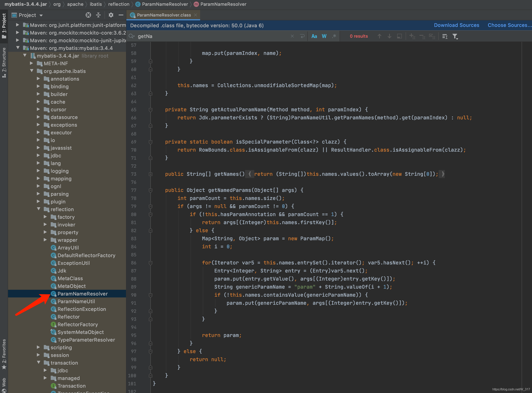Click the collapse all icon in Project panel
532x393 pixels.
coord(98,15)
